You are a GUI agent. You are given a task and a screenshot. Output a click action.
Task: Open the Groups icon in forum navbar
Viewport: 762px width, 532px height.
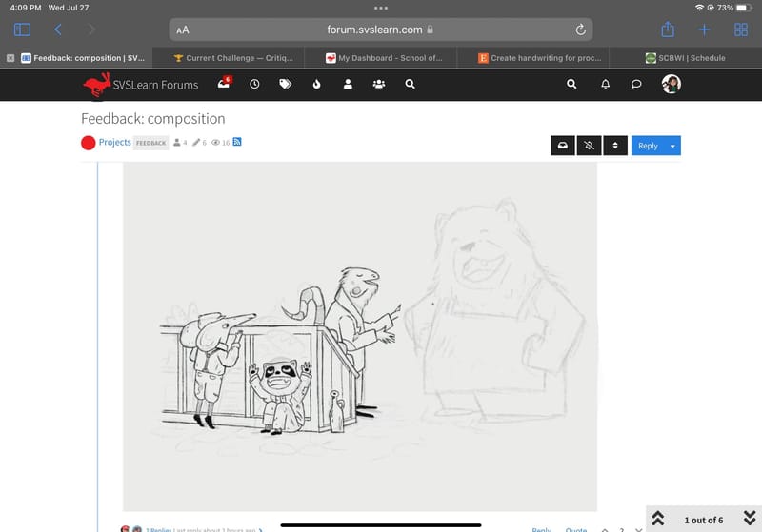point(379,85)
